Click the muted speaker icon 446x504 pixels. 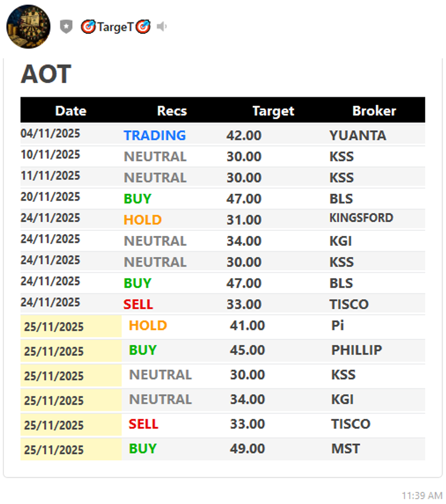click(161, 26)
